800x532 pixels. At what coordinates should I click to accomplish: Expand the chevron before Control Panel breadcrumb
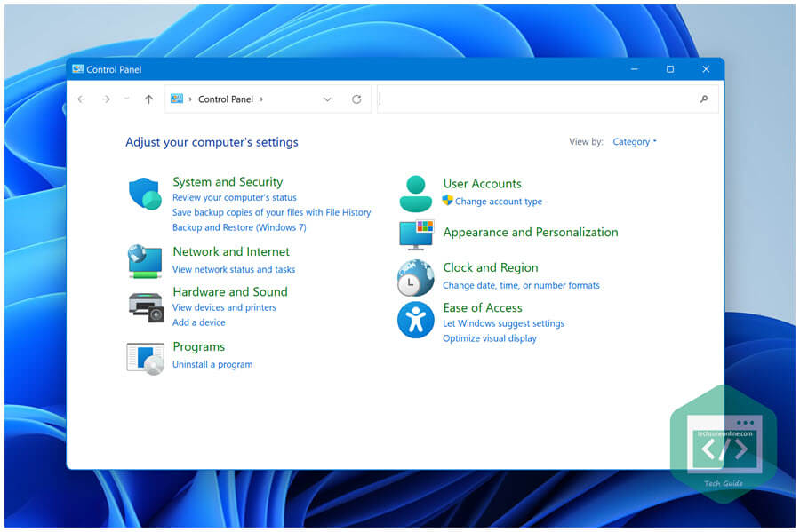[190, 99]
